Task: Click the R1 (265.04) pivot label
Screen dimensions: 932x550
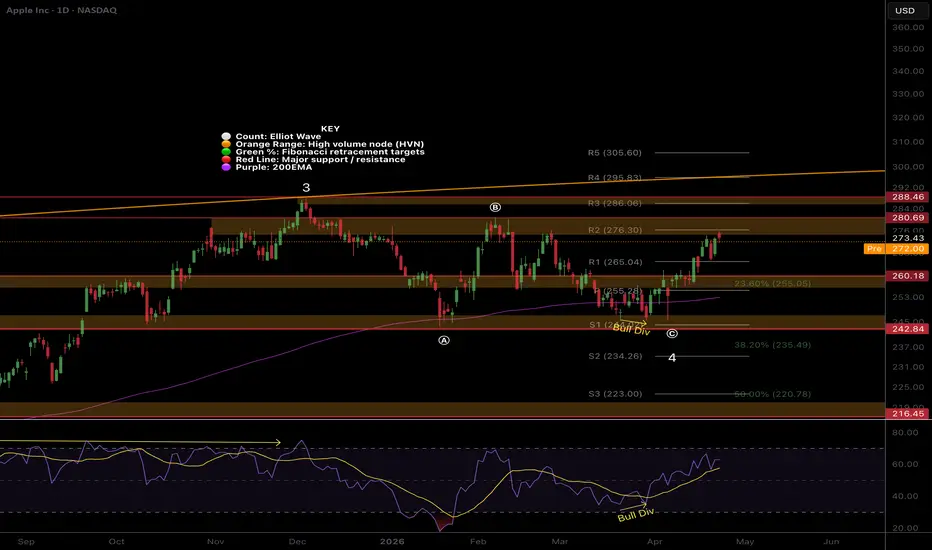Action: click(615, 262)
